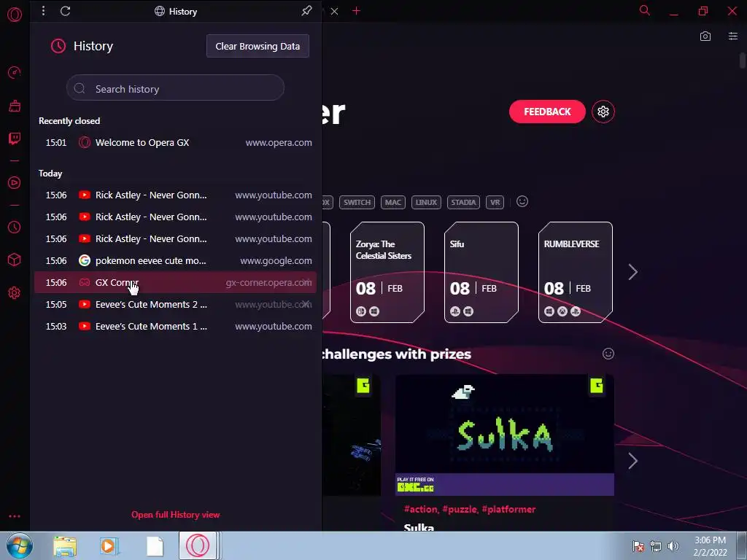747x560 pixels.
Task: Open Welcome to Opera GX history entry
Action: tap(175, 142)
